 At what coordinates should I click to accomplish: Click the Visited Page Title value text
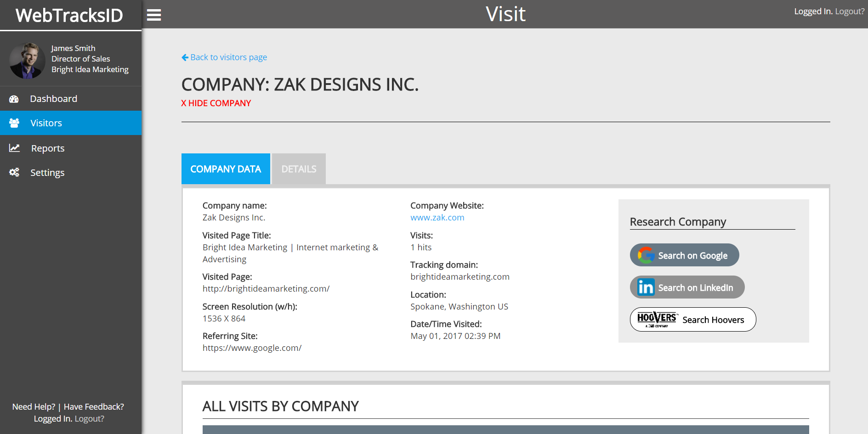[x=290, y=254]
